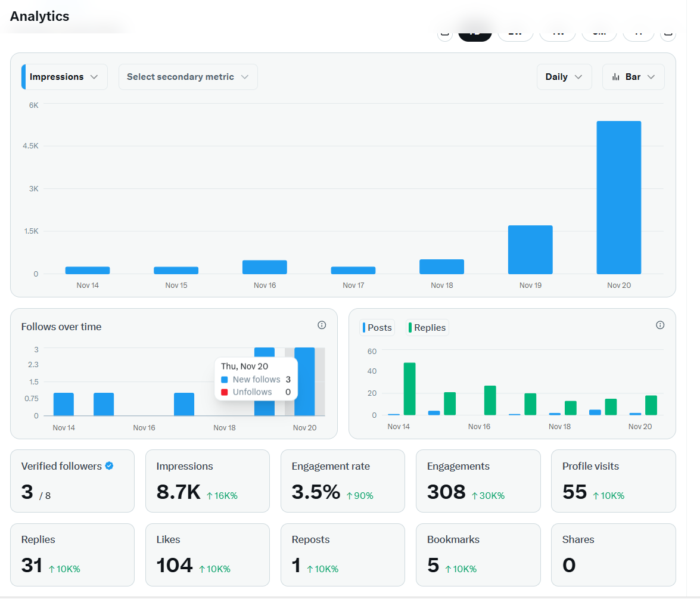This screenshot has width=700, height=599.
Task: Open the Bookmarks card
Action: point(478,555)
